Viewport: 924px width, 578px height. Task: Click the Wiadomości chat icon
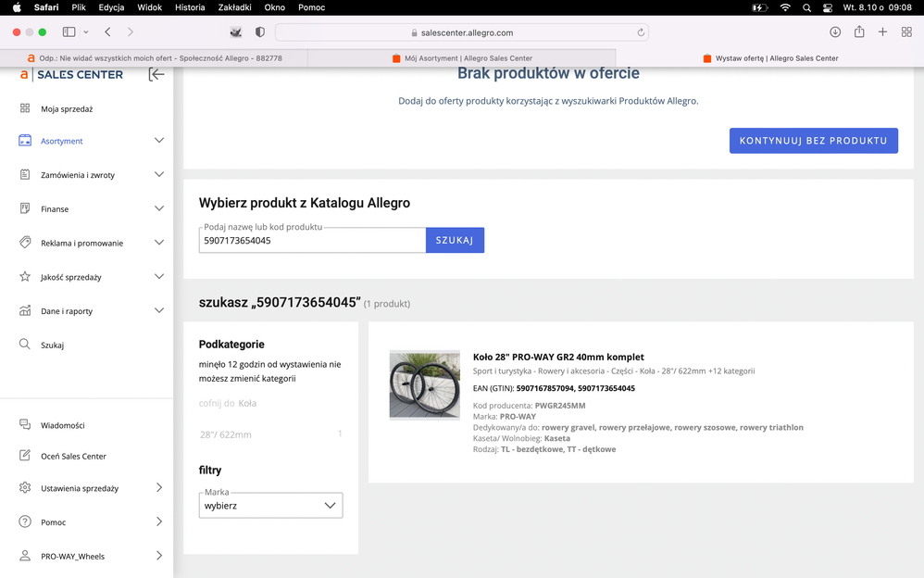click(x=25, y=424)
